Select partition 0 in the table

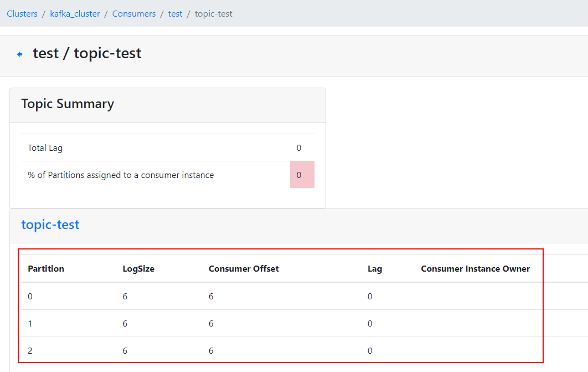[x=30, y=297]
